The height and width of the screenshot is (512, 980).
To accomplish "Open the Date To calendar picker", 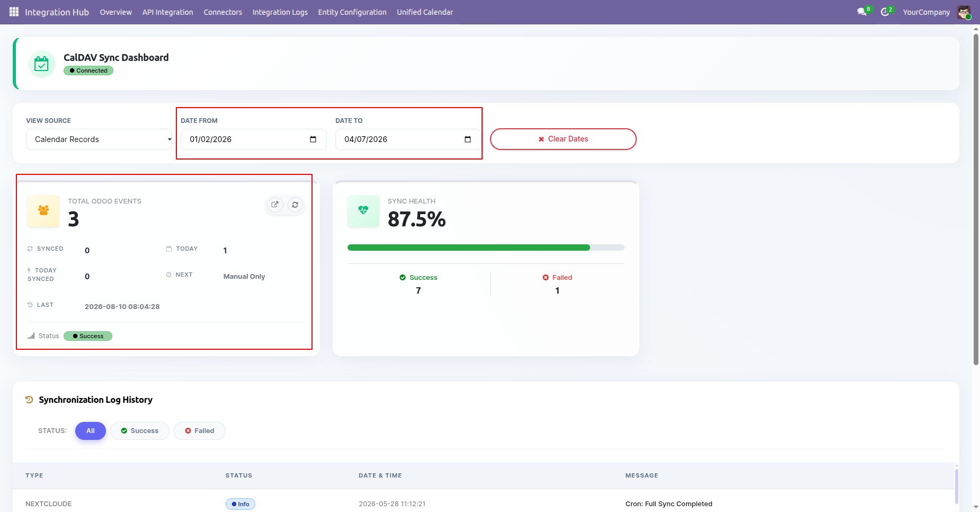I will pos(468,139).
